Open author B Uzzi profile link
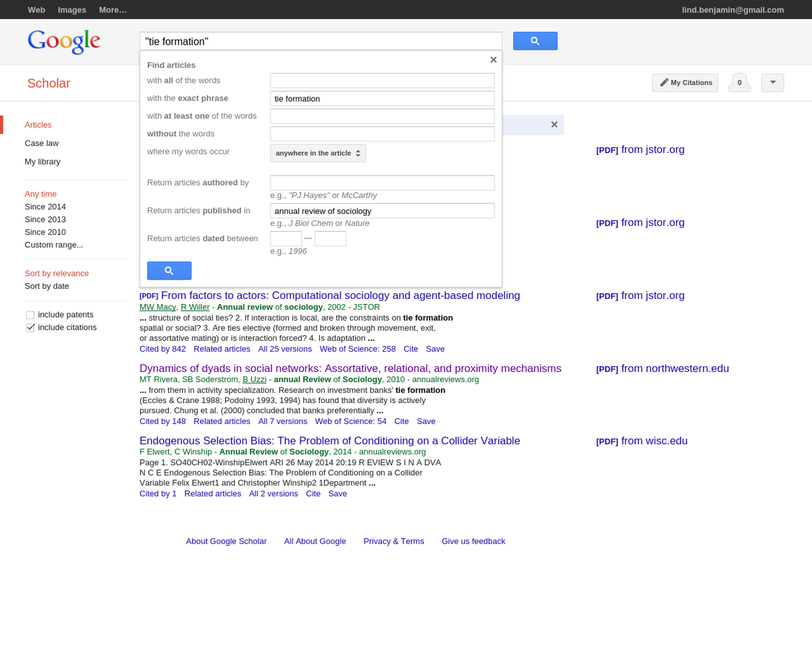 click(x=254, y=379)
